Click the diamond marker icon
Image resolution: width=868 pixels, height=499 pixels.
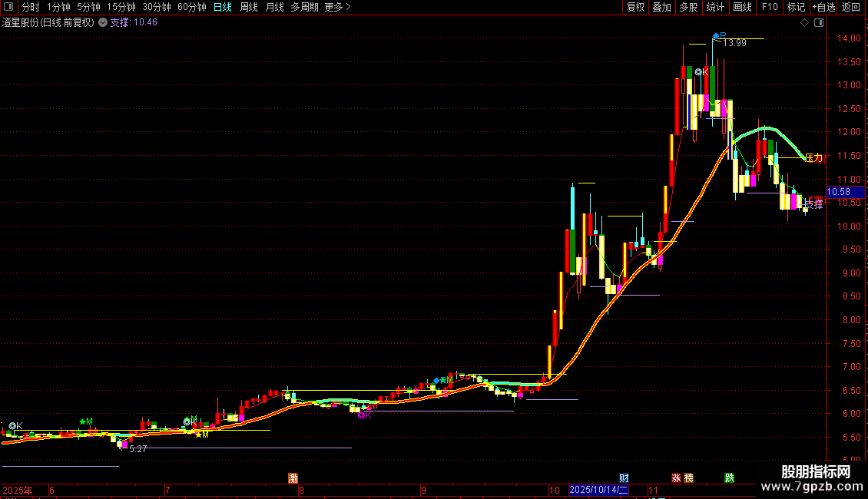(x=804, y=23)
